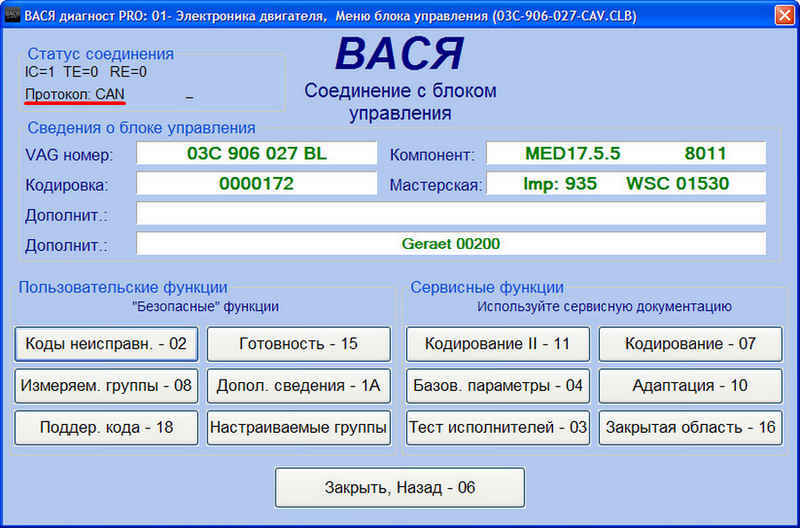
Task: Select Поддер. кода - 18 button
Action: point(106,428)
